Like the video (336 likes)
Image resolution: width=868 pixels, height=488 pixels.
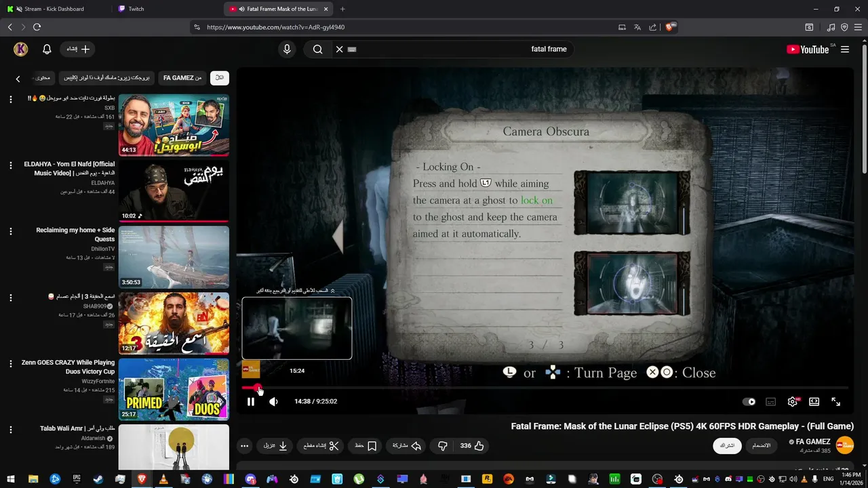[472, 446]
